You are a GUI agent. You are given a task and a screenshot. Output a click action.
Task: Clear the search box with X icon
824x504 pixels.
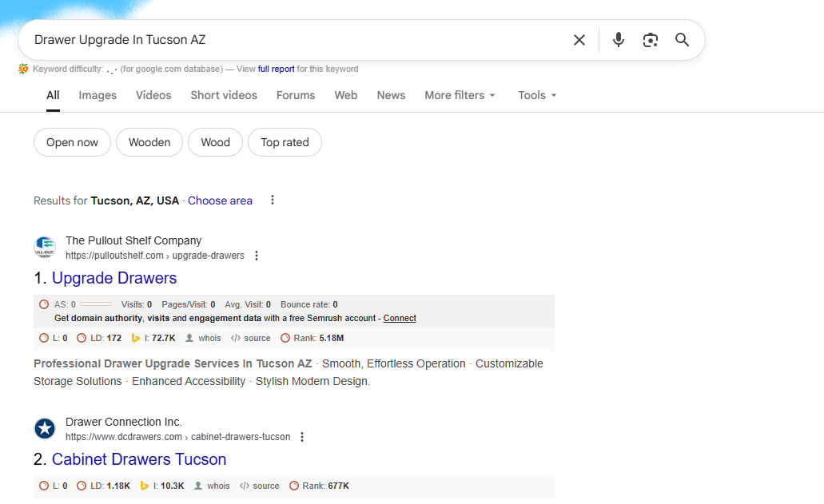579,40
